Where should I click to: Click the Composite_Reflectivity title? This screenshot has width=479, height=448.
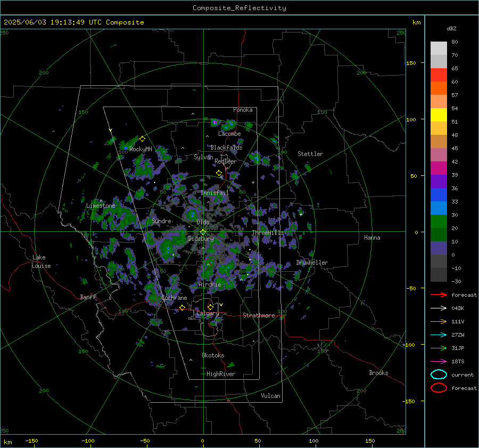(x=240, y=8)
